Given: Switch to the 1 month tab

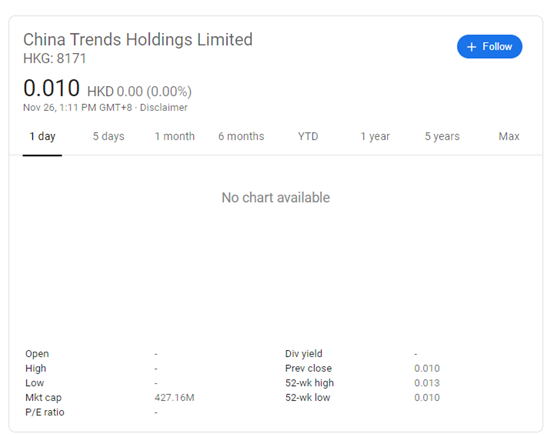Looking at the screenshot, I should pyautogui.click(x=175, y=136).
